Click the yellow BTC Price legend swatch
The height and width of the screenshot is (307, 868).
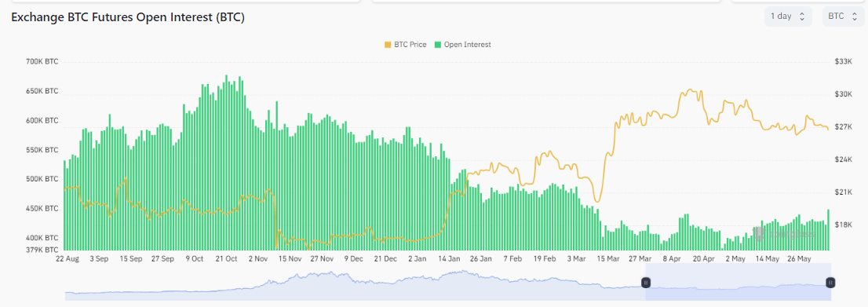388,44
